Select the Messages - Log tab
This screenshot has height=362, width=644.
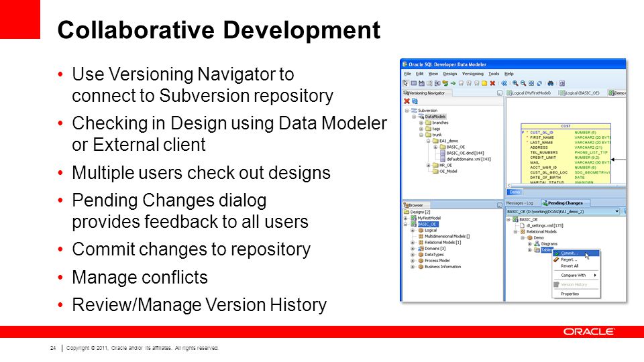519,203
